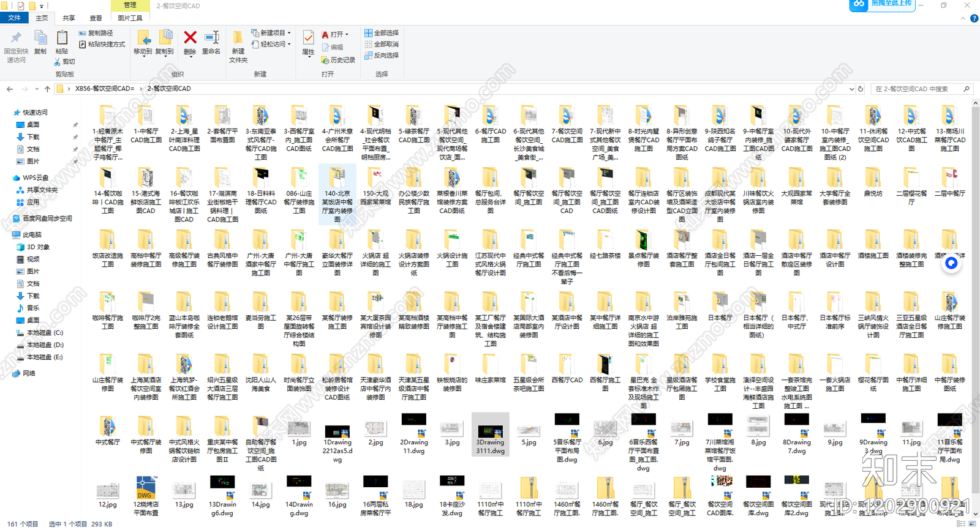Click the Pin to Quick Access icon

point(16,38)
